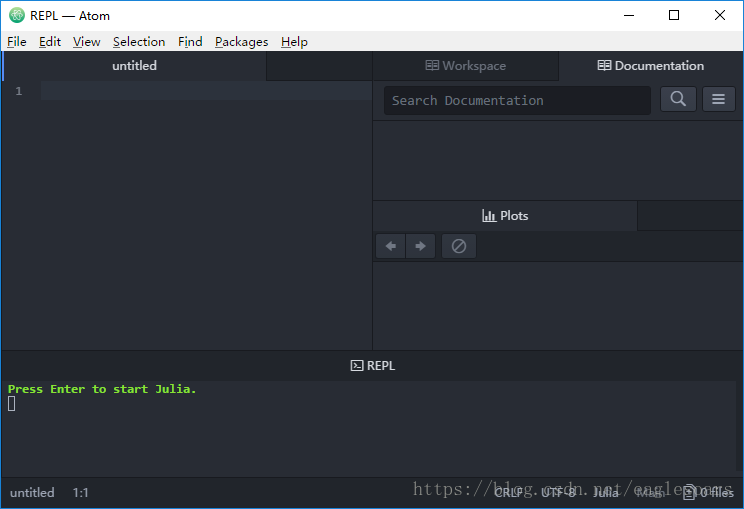Open the Packages menu
This screenshot has width=744, height=509.
coord(242,42)
